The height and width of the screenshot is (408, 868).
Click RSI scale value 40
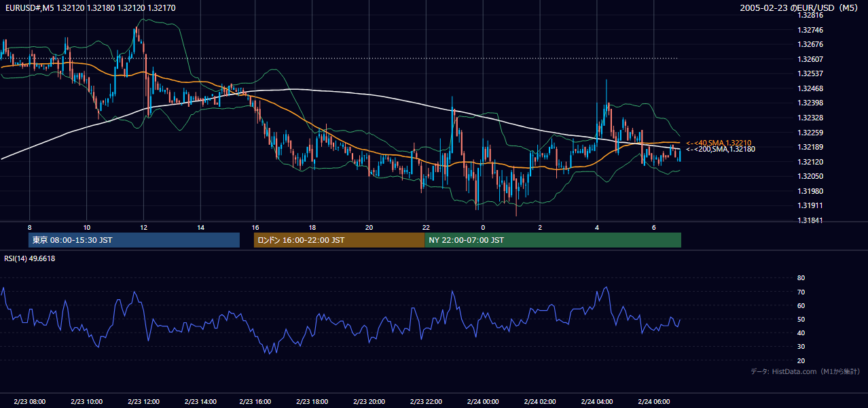click(801, 333)
